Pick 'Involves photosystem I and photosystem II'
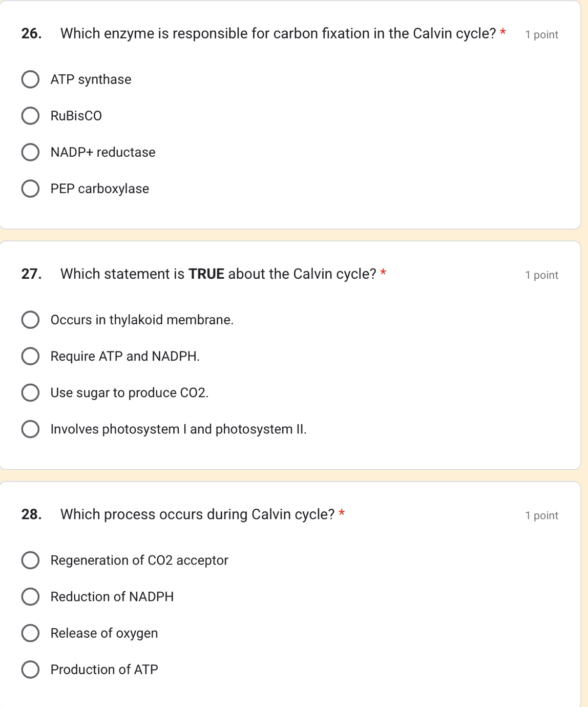 coord(30,428)
